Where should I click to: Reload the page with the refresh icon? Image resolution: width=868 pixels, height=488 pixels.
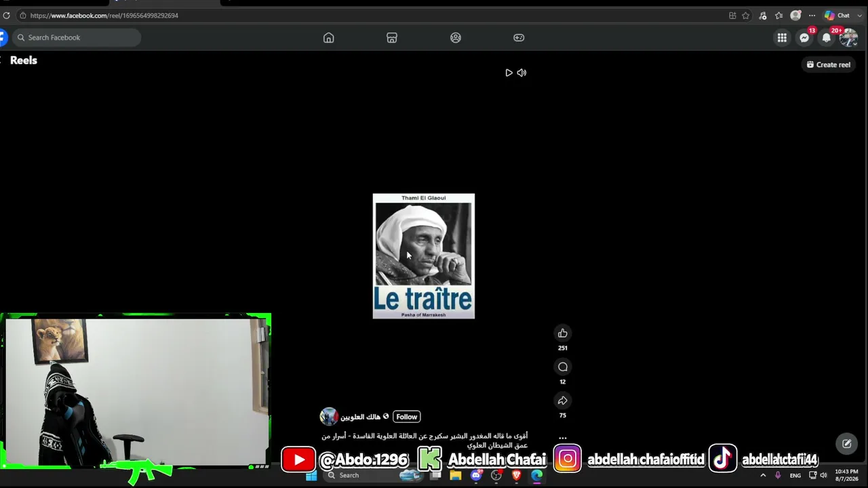pos(6,16)
